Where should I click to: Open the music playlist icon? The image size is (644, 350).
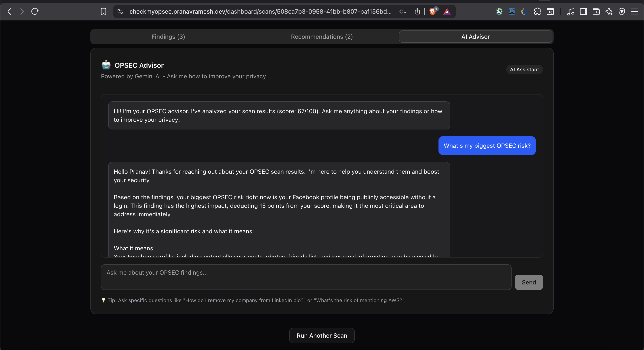(571, 11)
